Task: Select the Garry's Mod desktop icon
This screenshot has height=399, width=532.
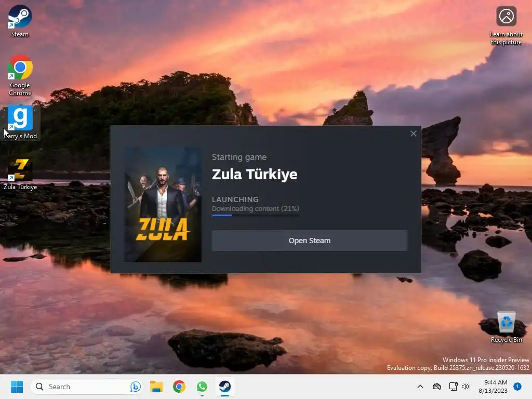Action: tap(20, 123)
